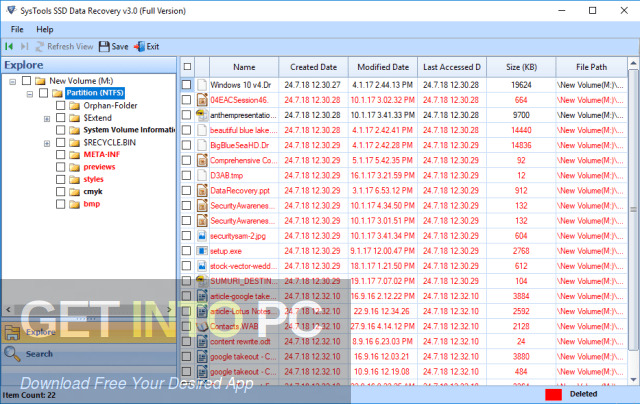Viewport: 640px width, 404px height.
Task: Select the size value 19624
Action: click(521, 85)
